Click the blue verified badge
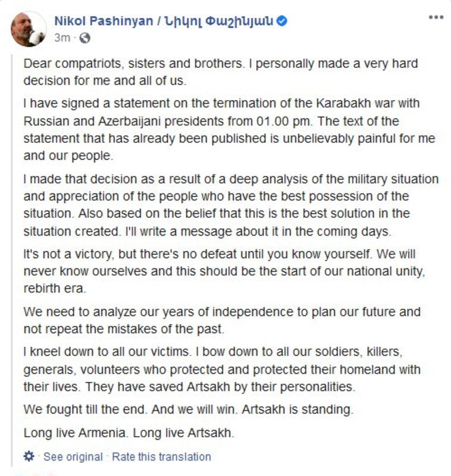Image resolution: width=451 pixels, height=476 pixels. (x=283, y=21)
